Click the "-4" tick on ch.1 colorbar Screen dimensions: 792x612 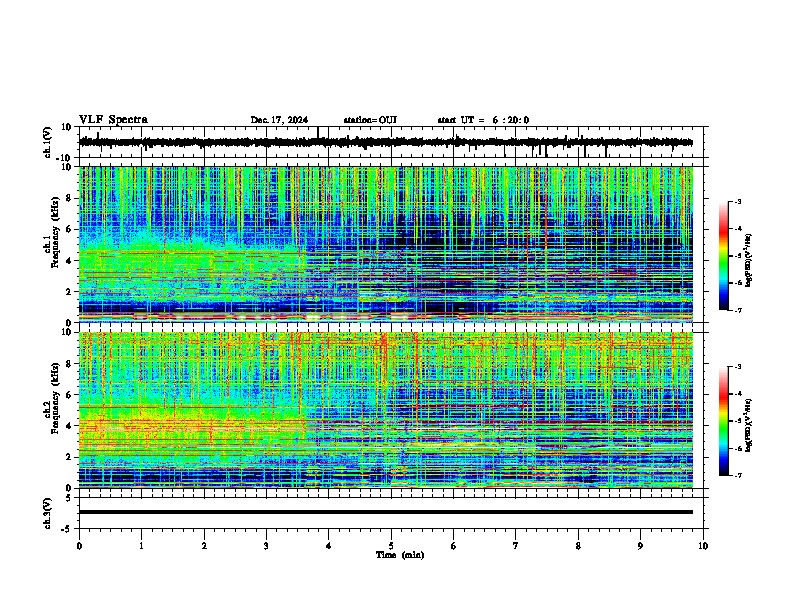pyautogui.click(x=738, y=229)
